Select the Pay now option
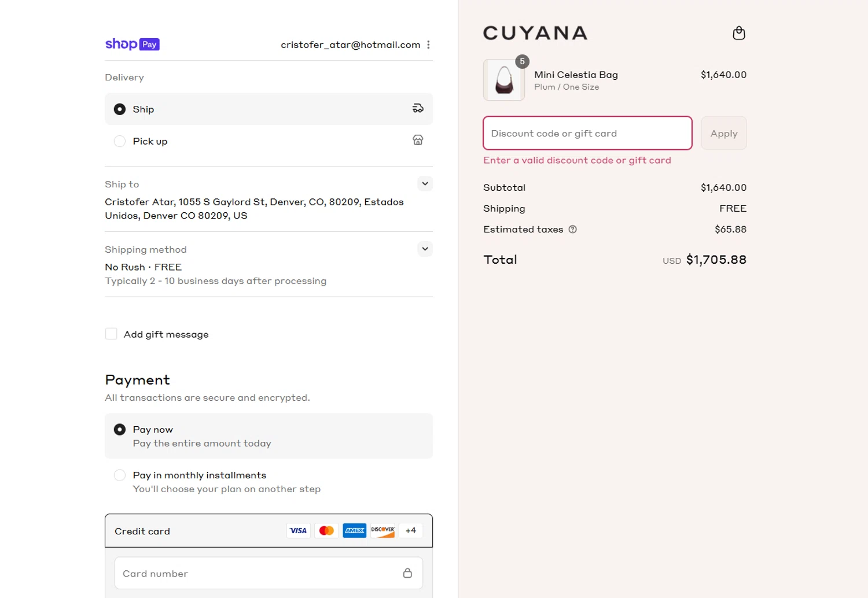Screen dimensions: 868x598 269,435
